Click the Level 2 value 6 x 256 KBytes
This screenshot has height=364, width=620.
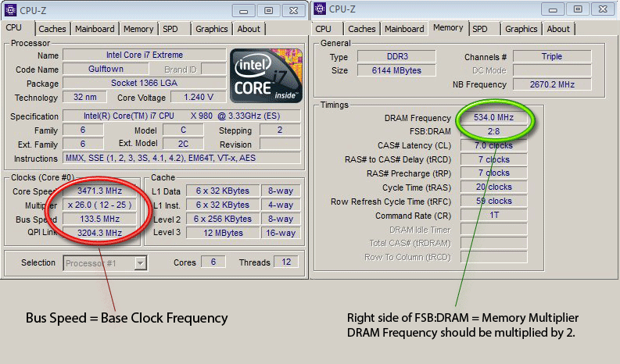tap(223, 219)
